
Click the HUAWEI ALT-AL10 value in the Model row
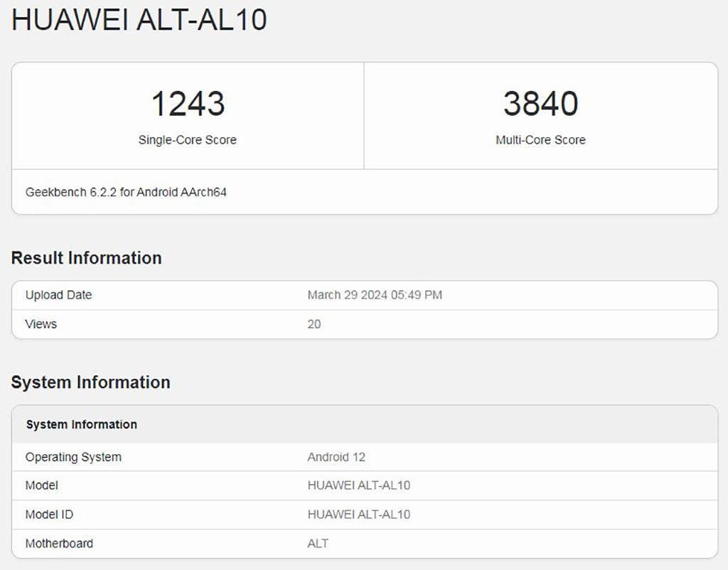(x=359, y=485)
